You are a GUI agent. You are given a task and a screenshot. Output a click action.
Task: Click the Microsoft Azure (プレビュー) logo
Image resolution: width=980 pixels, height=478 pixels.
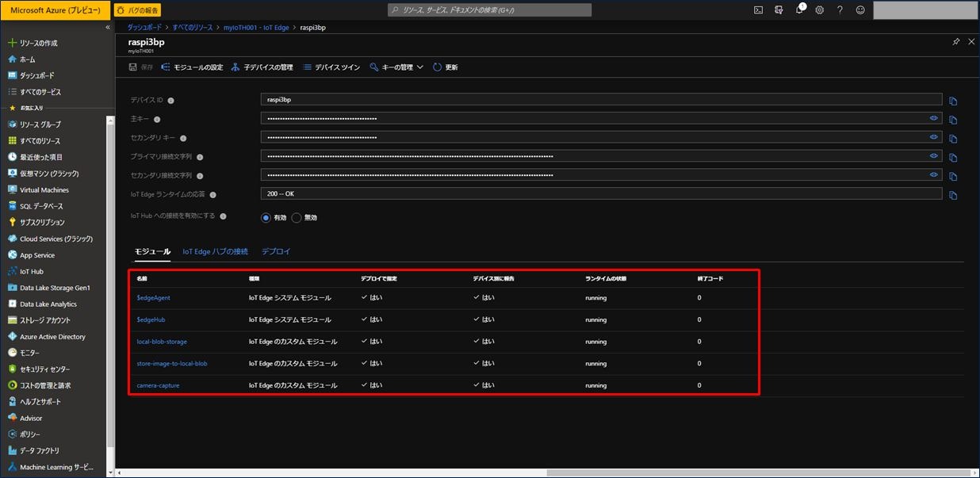pyautogui.click(x=55, y=10)
